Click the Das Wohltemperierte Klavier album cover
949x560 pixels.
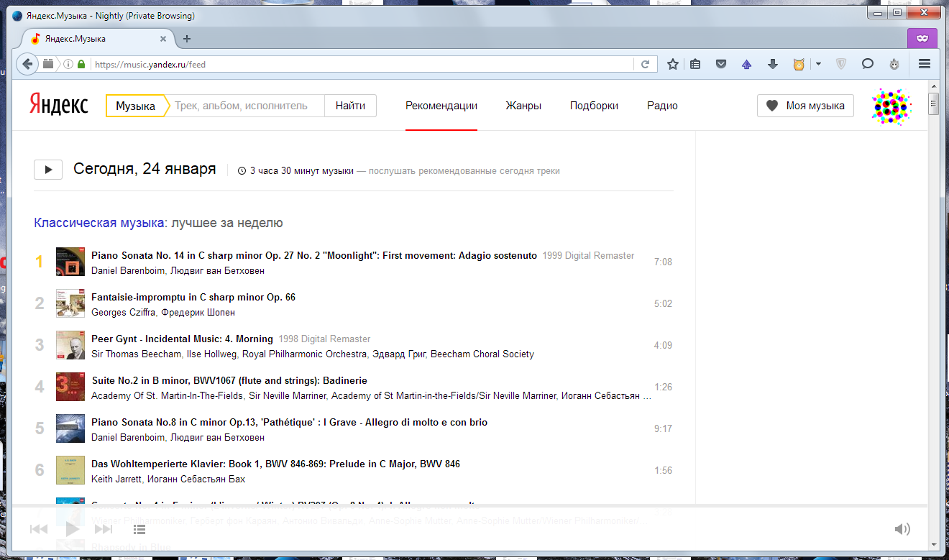70,470
